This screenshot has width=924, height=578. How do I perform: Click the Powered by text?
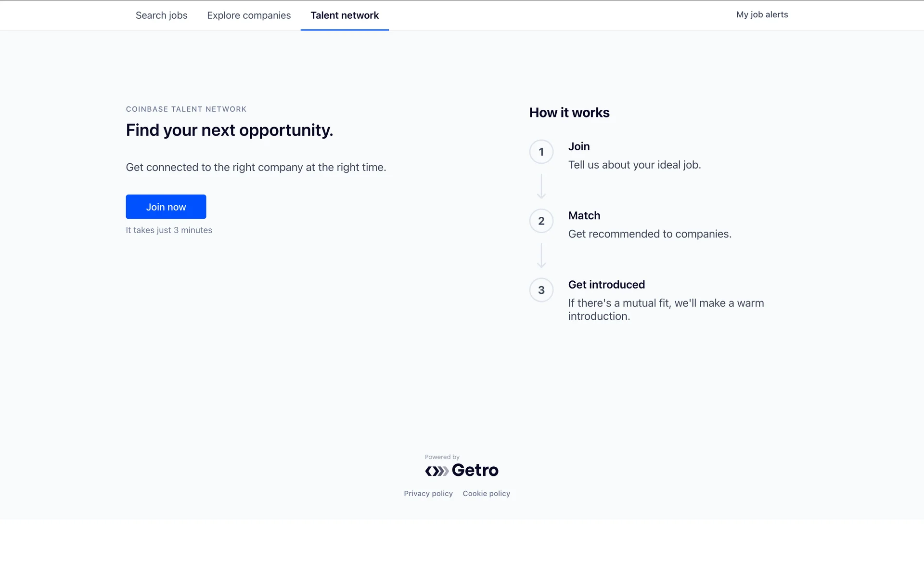click(442, 457)
